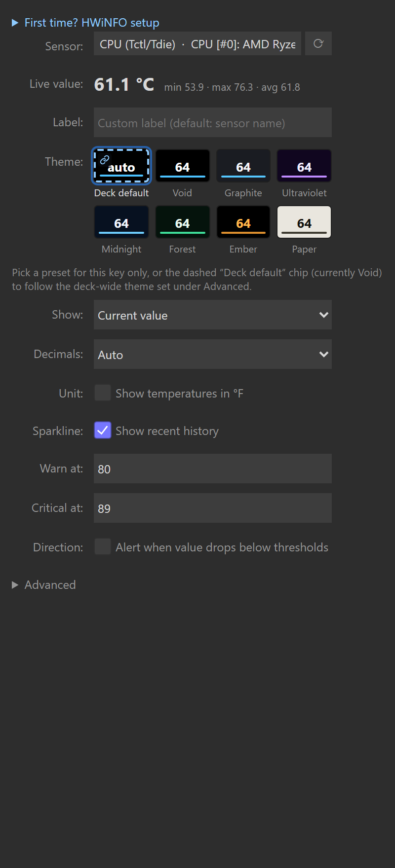Click the live value 61.1 °C text

pyautogui.click(x=124, y=84)
